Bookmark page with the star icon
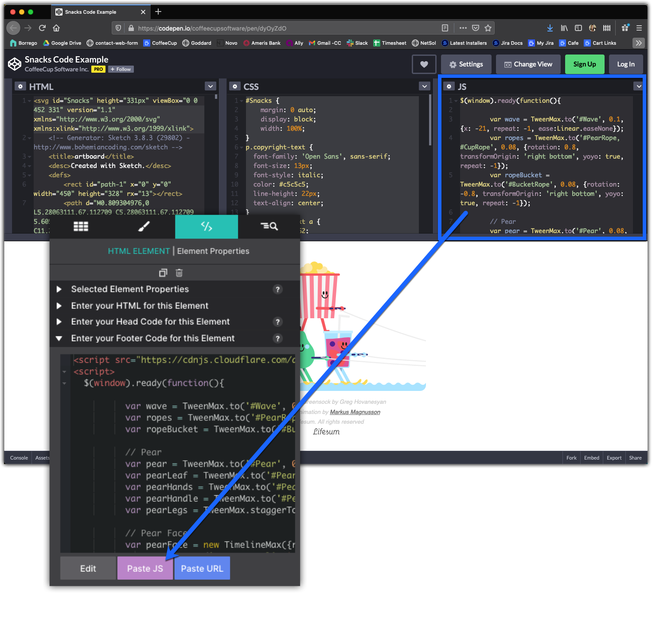652x644 pixels. (x=488, y=28)
